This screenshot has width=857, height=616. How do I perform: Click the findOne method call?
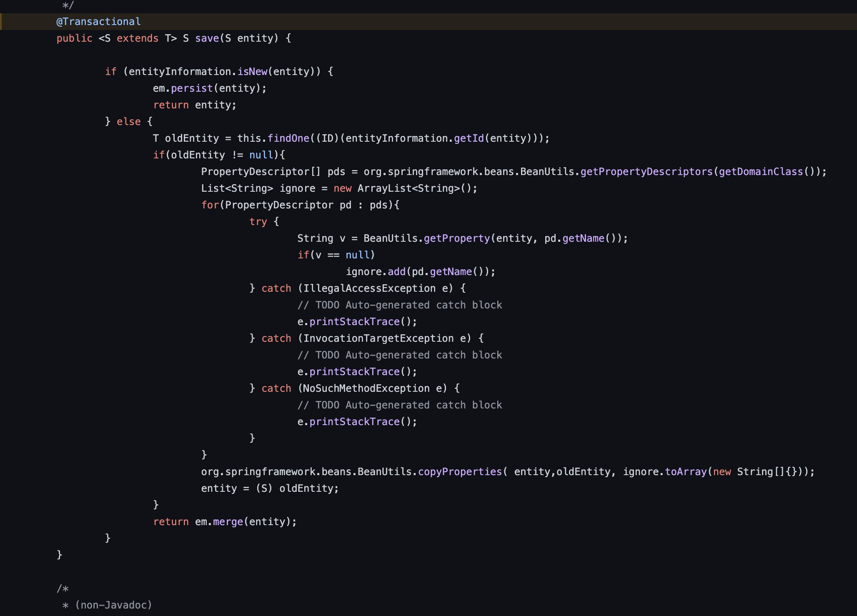click(x=288, y=138)
